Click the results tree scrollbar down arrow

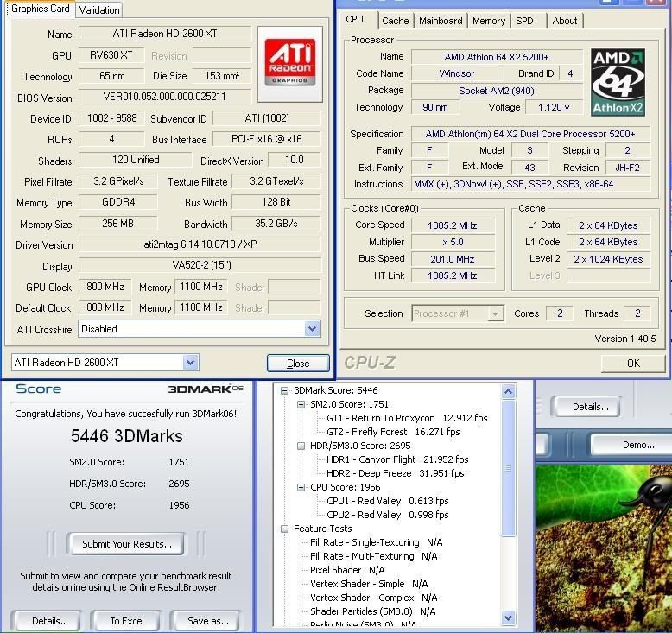point(508,618)
